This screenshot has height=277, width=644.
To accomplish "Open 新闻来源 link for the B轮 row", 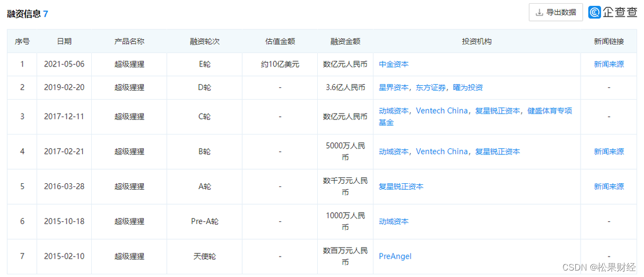I will [609, 152].
